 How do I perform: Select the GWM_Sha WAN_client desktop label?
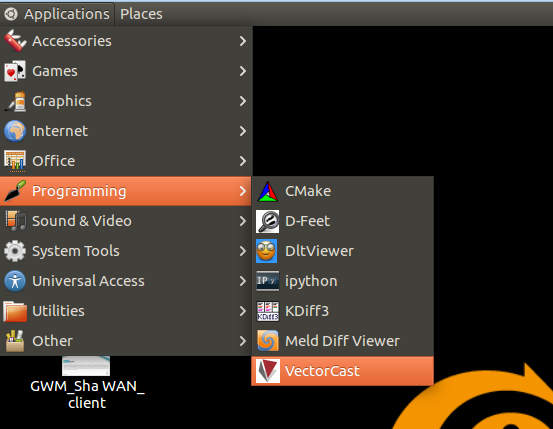pyautogui.click(x=87, y=394)
